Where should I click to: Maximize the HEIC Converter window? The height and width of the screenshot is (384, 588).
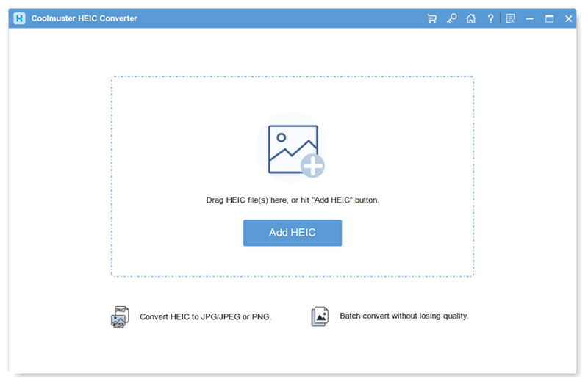point(549,18)
